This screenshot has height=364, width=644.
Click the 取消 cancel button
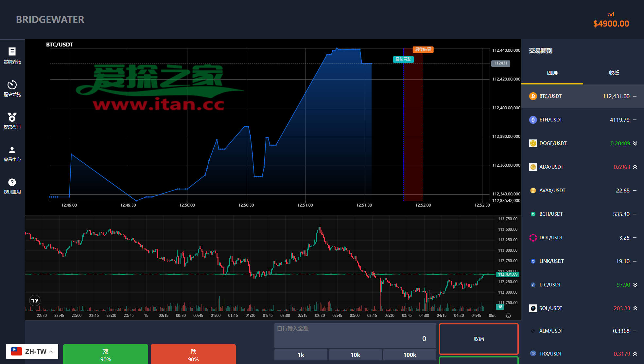(479, 339)
